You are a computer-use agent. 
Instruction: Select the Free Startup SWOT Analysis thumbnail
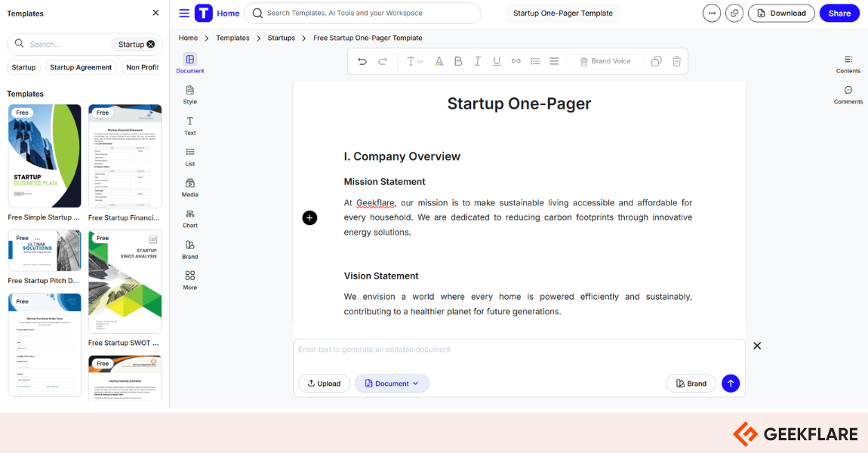(125, 282)
